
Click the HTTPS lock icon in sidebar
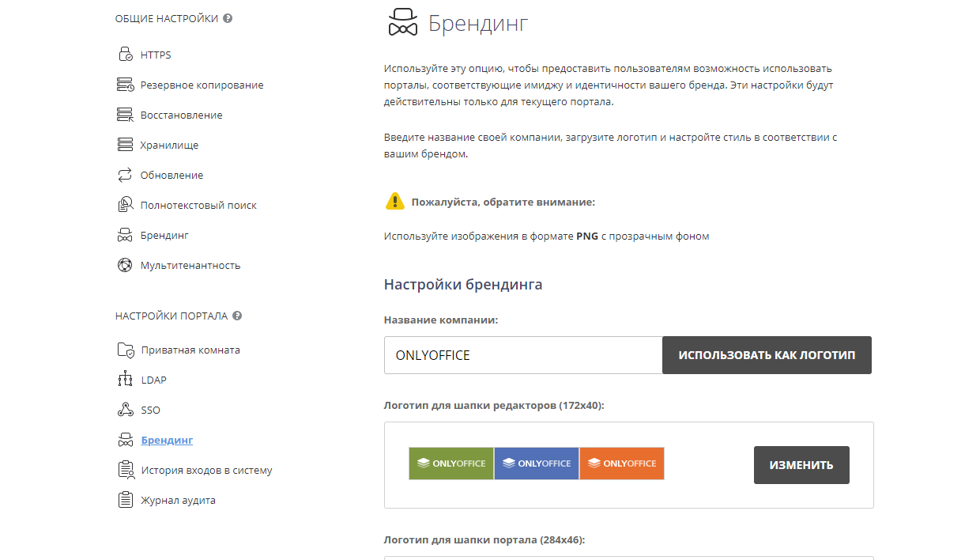point(125,55)
